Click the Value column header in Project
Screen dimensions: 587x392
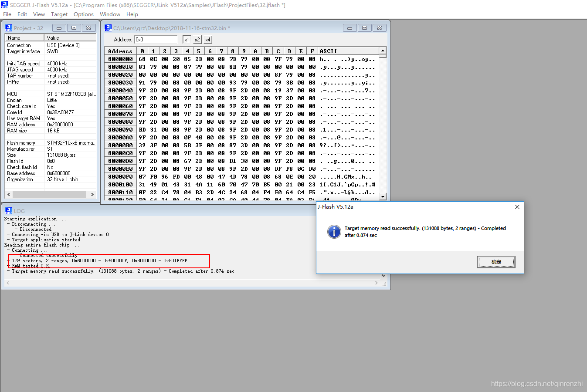[x=71, y=38]
